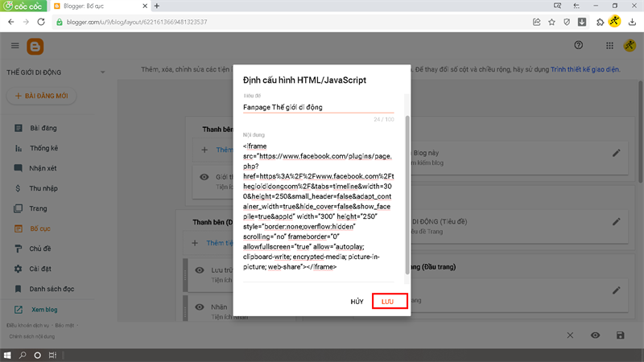Open Cài đặt settings
This screenshot has width=644, height=362.
pyautogui.click(x=39, y=269)
